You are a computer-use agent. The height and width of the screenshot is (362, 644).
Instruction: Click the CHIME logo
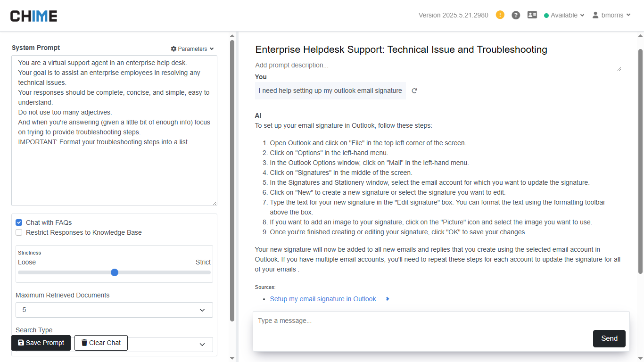point(34,16)
